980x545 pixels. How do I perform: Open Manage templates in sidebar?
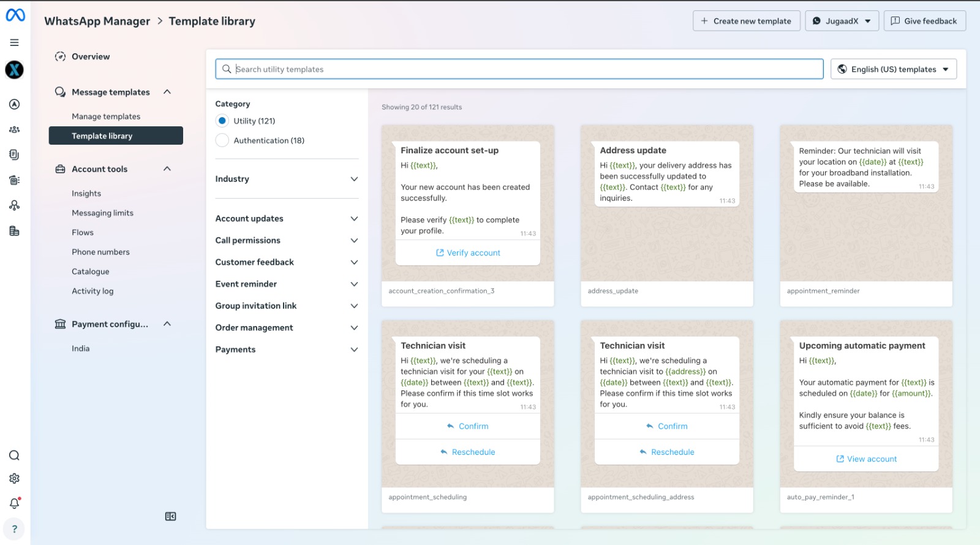tap(106, 116)
